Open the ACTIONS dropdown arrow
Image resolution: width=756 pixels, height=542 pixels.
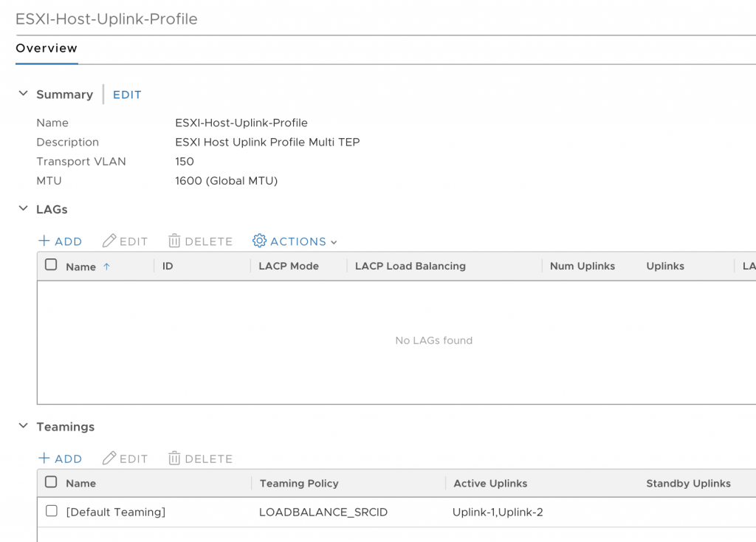(334, 242)
